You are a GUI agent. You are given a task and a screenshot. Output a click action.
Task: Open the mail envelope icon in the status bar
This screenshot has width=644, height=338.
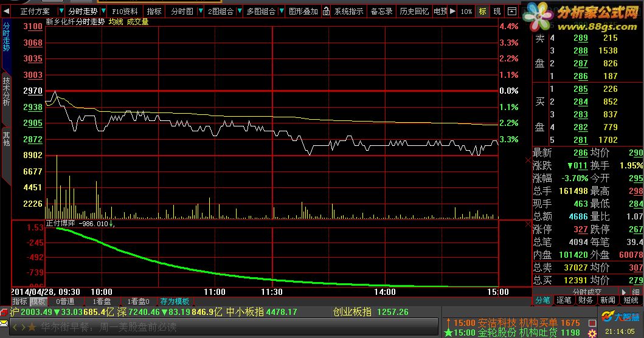pyautogui.click(x=4, y=323)
